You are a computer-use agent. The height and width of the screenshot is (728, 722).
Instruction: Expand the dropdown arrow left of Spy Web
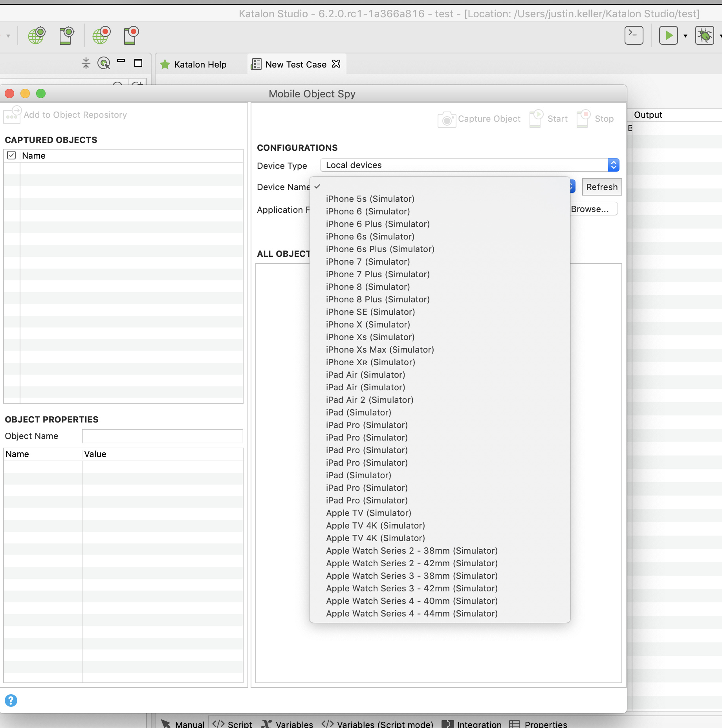tap(8, 36)
